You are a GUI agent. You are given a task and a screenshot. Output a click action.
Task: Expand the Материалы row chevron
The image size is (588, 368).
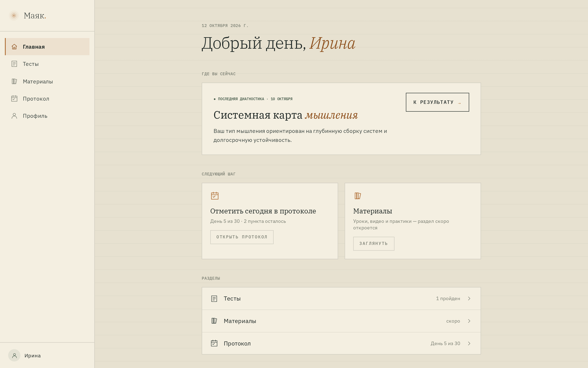coord(469,321)
